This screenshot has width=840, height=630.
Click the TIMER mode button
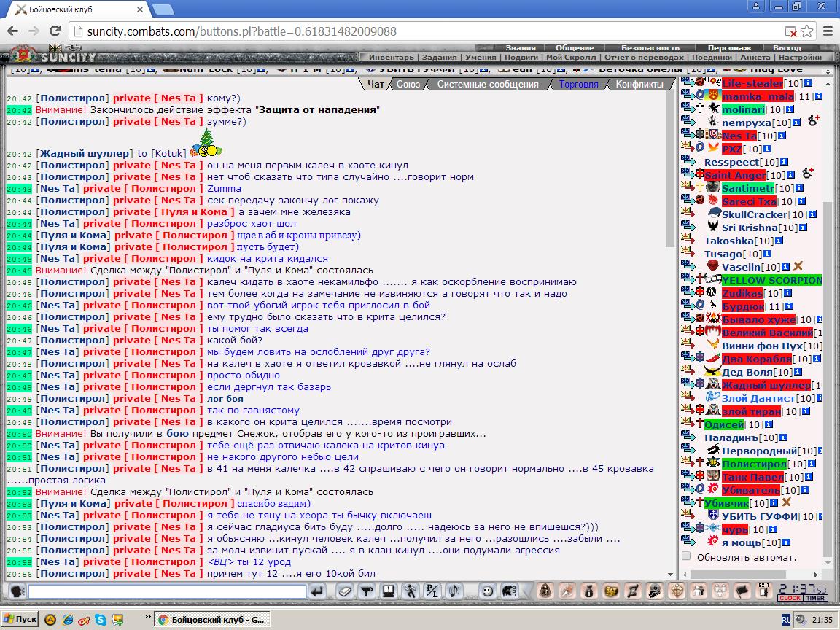tap(814, 598)
